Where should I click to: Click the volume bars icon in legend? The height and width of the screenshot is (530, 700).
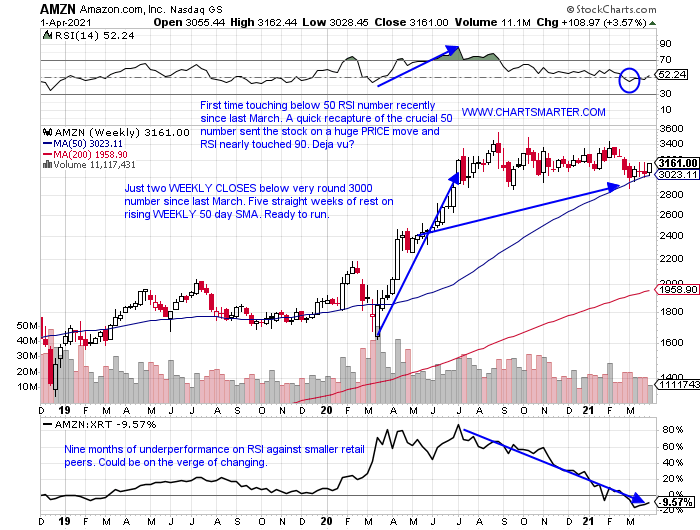coord(47,165)
